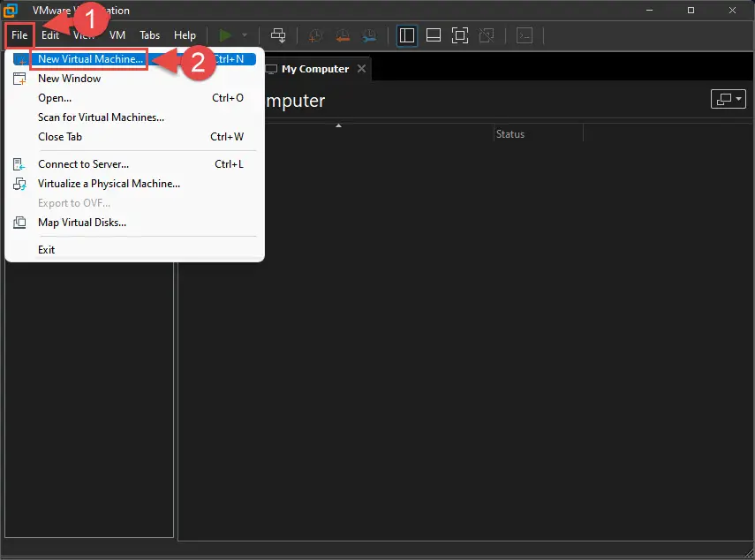Open the Manage Snapshots wrench-clock icon

pos(369,35)
